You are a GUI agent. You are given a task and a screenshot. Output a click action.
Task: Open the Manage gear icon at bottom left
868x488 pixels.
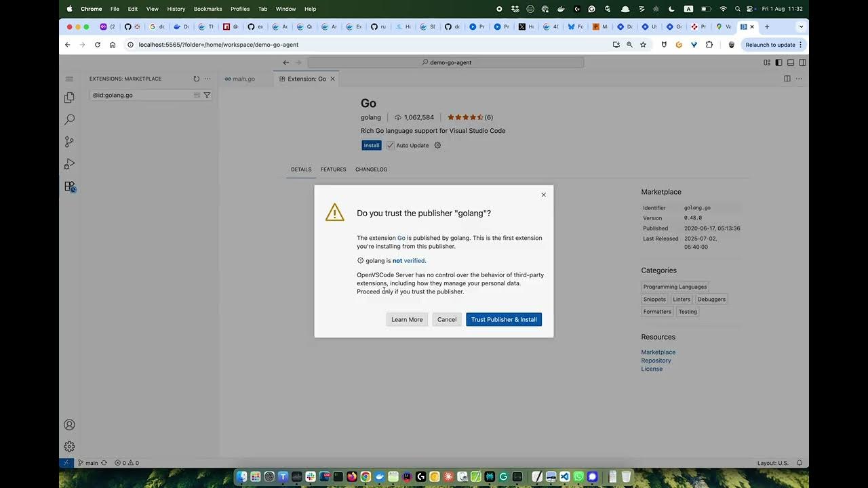tap(68, 446)
